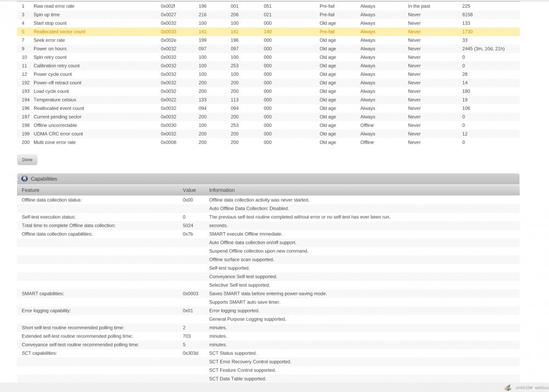Click flag value 0x0008
The width and height of the screenshot is (549, 392).
click(x=169, y=142)
